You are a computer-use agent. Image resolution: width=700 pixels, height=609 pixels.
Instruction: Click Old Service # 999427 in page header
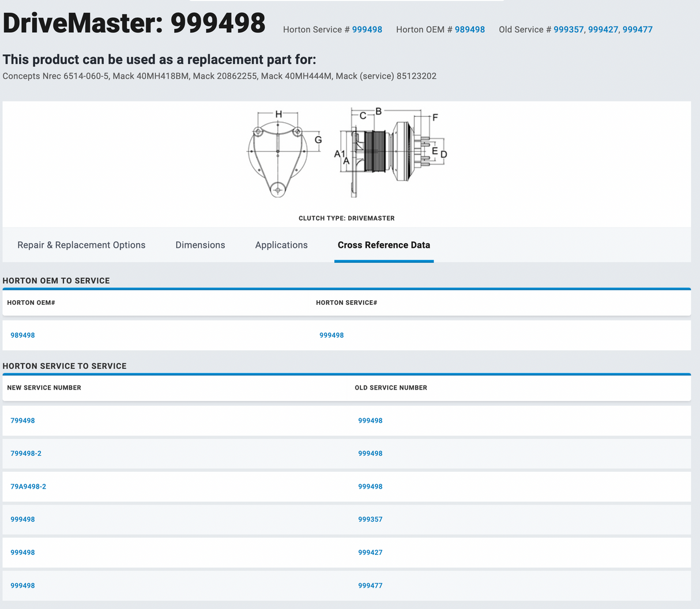pos(603,29)
